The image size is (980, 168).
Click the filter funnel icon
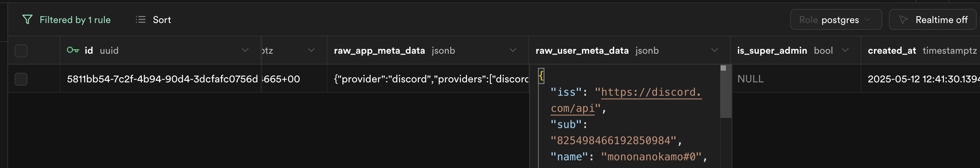coord(27,19)
